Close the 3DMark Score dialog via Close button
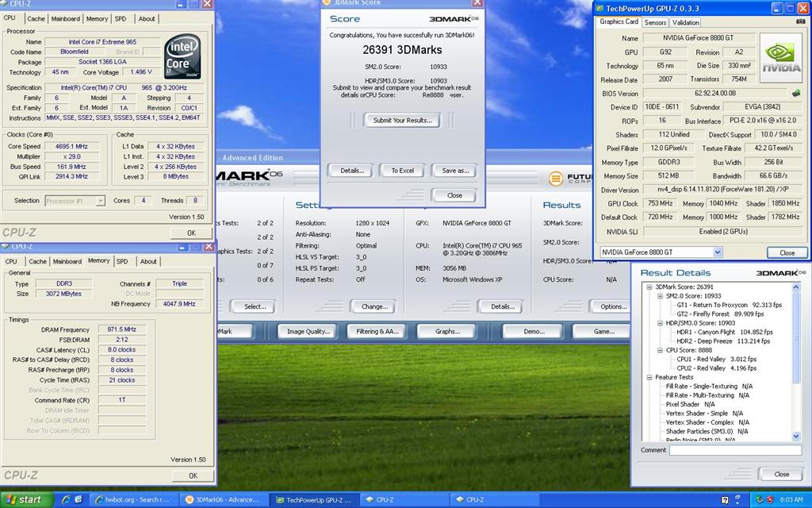 click(454, 195)
